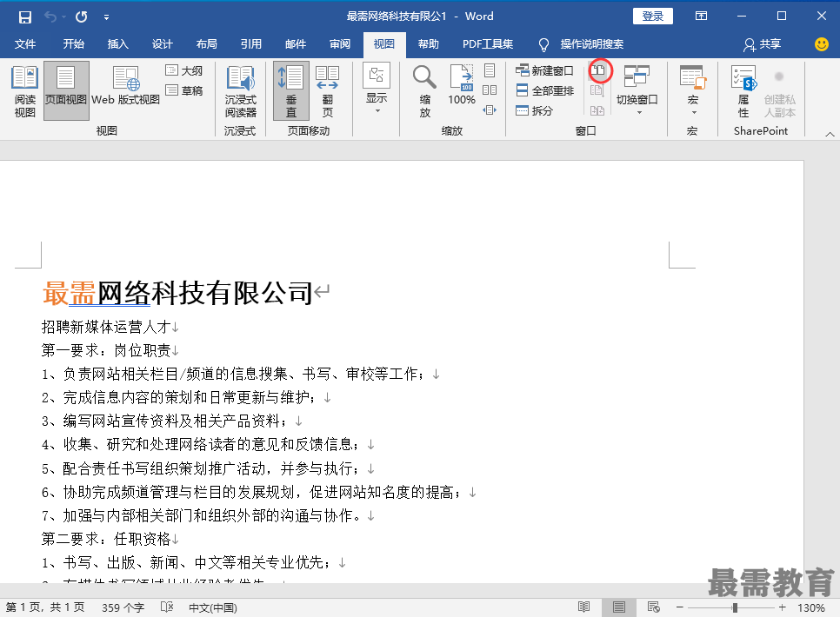Select Multiple Pages zoom icon

coord(490,90)
